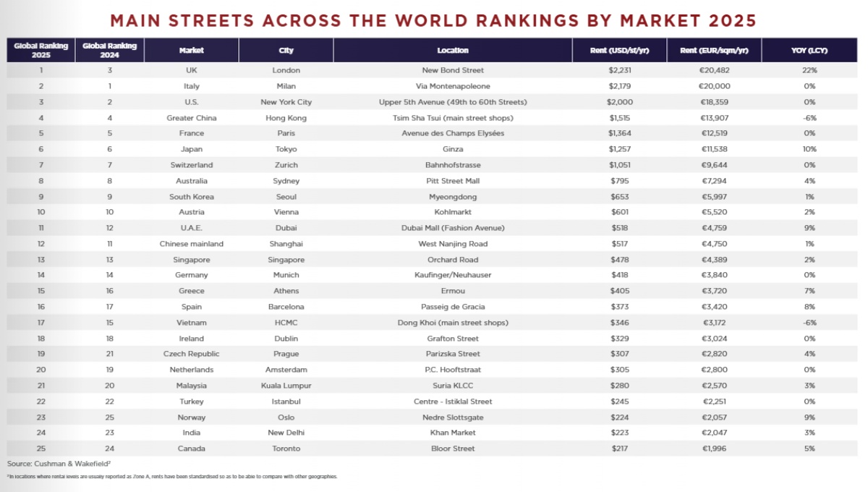Click the "Main Streets Across the World" title
This screenshot has width=868, height=492.
pos(434,20)
